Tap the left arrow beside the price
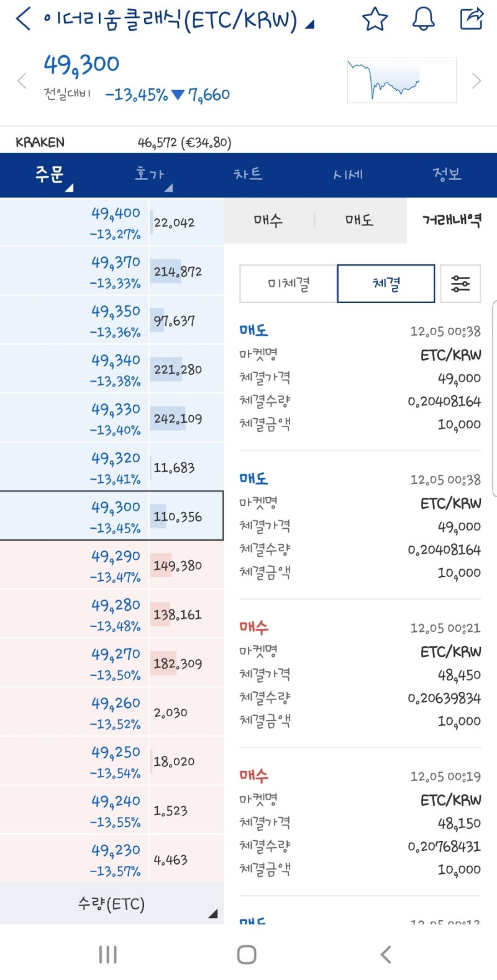497x980 pixels. (22, 81)
